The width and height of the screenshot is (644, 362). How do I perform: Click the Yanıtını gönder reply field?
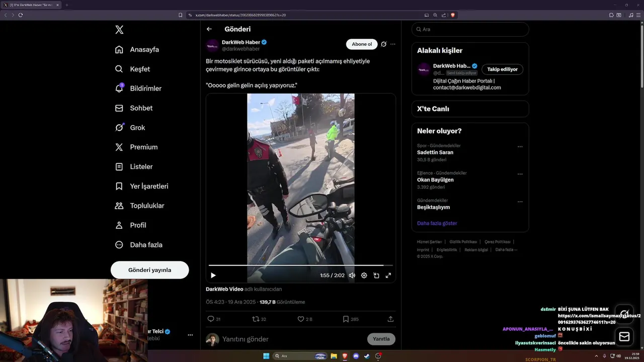pyautogui.click(x=293, y=339)
